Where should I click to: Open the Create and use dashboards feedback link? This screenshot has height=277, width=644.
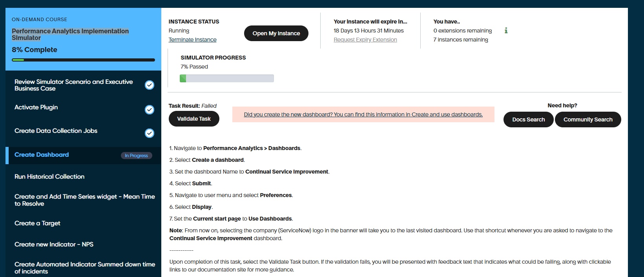pyautogui.click(x=363, y=114)
